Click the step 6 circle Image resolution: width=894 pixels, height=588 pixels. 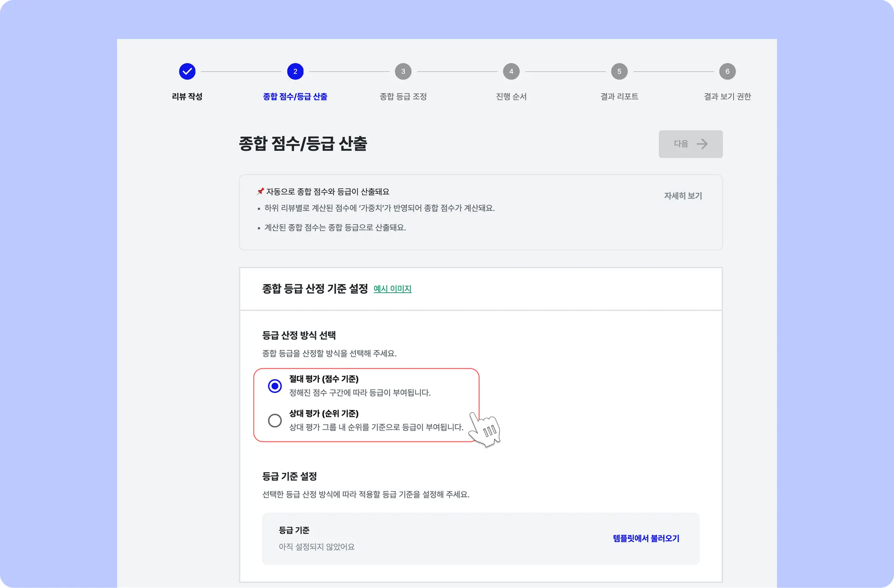coord(727,72)
